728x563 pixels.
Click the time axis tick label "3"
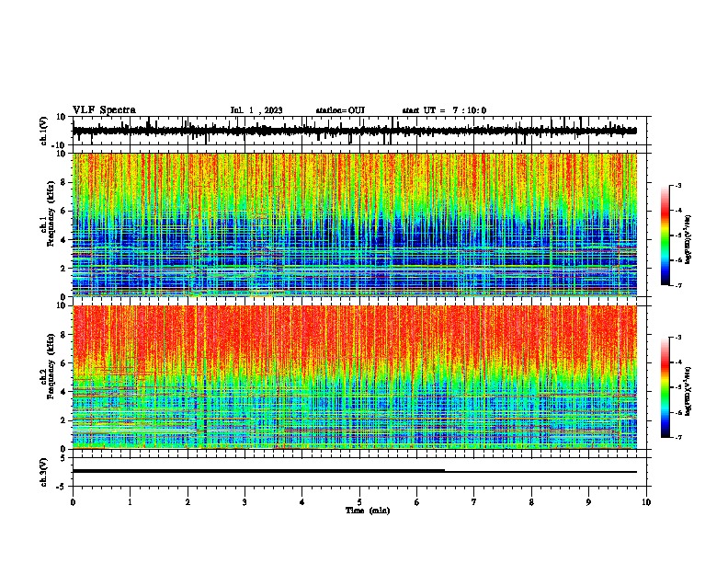coord(245,502)
